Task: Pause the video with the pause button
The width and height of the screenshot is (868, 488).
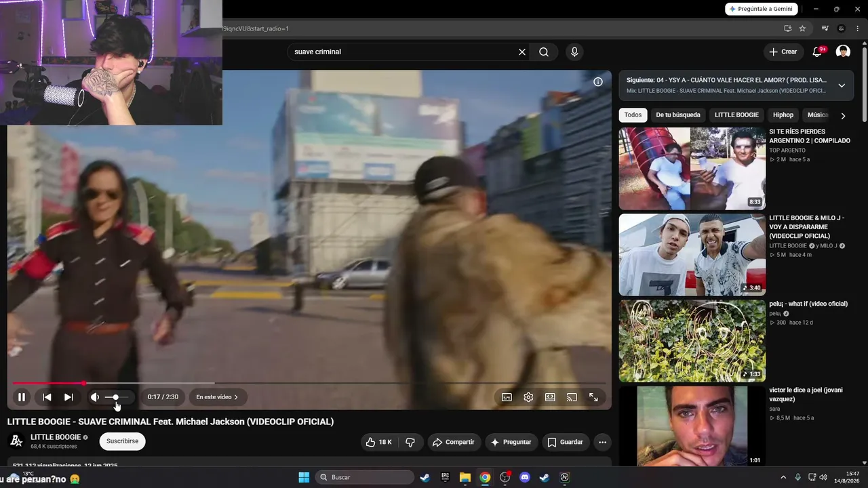Action: [x=22, y=397]
